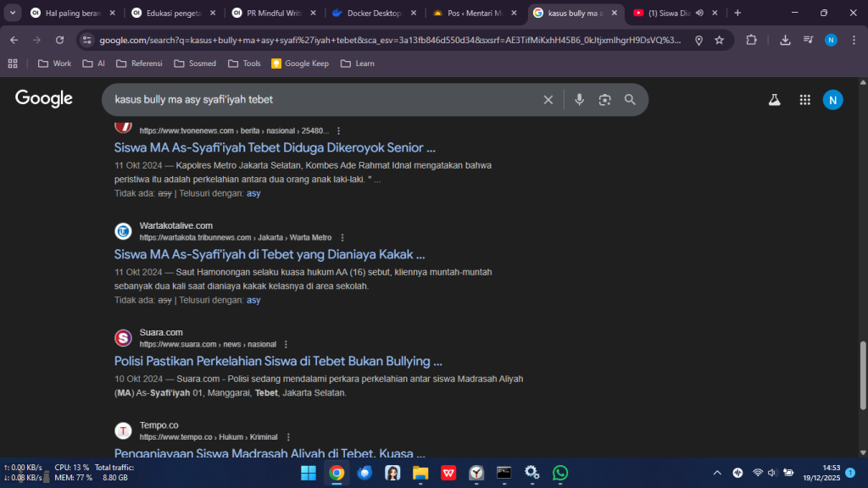Open Chrome downloads tray
This screenshot has height=488, width=868.
785,40
